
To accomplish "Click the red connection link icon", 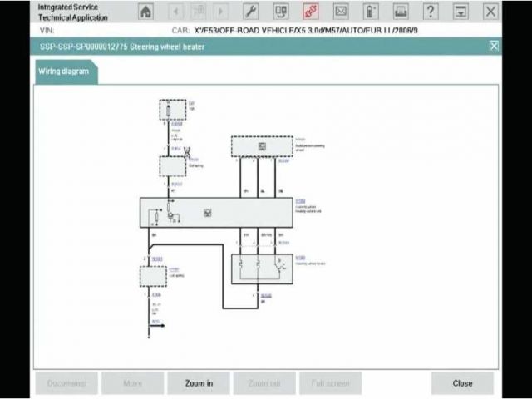I will [310, 12].
